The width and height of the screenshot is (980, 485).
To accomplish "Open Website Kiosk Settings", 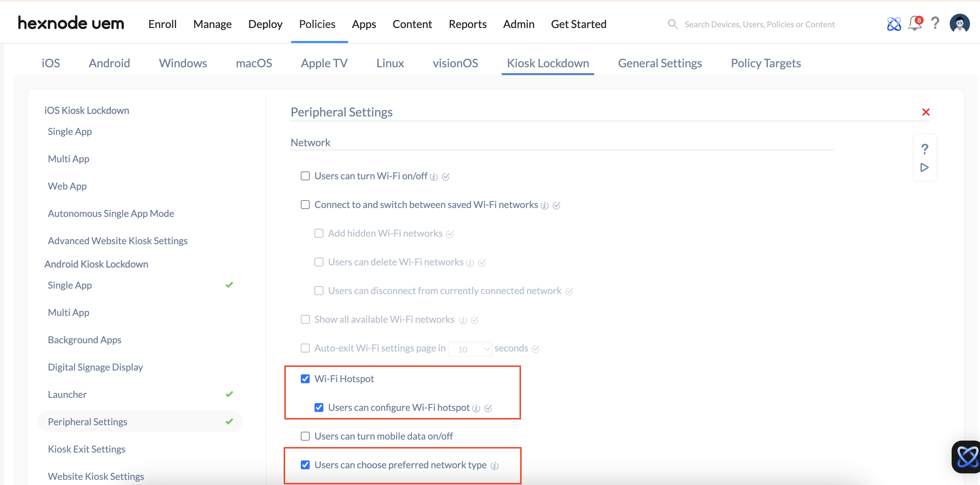I will 96,477.
